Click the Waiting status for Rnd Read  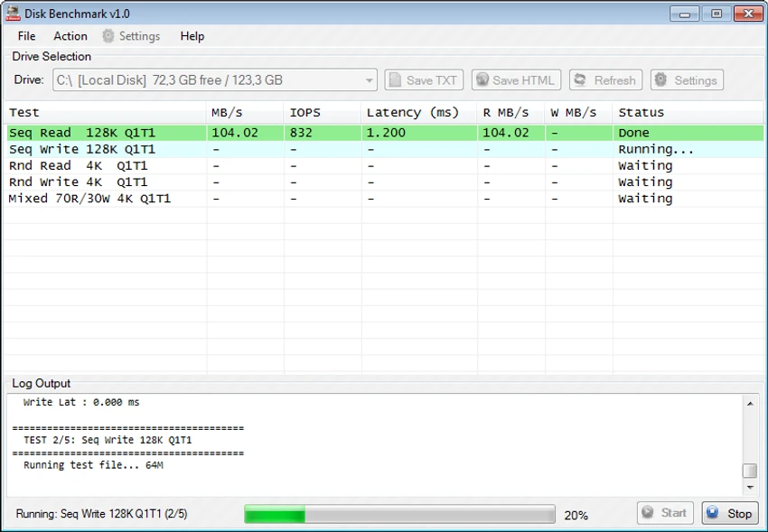[645, 165]
